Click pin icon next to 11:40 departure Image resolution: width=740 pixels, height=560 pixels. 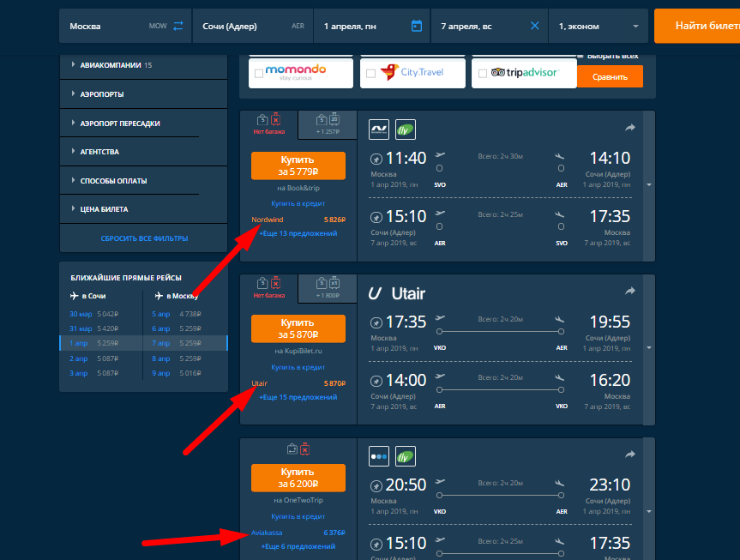(376, 160)
